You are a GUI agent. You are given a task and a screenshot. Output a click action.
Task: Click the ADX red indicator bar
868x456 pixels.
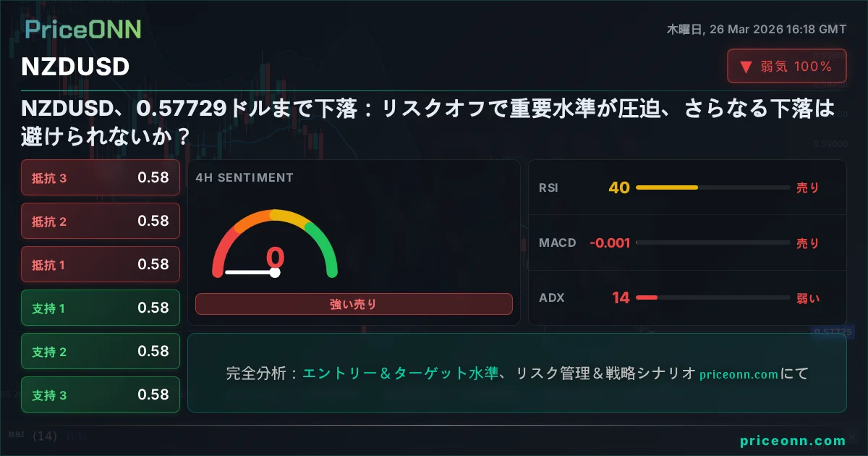point(646,297)
